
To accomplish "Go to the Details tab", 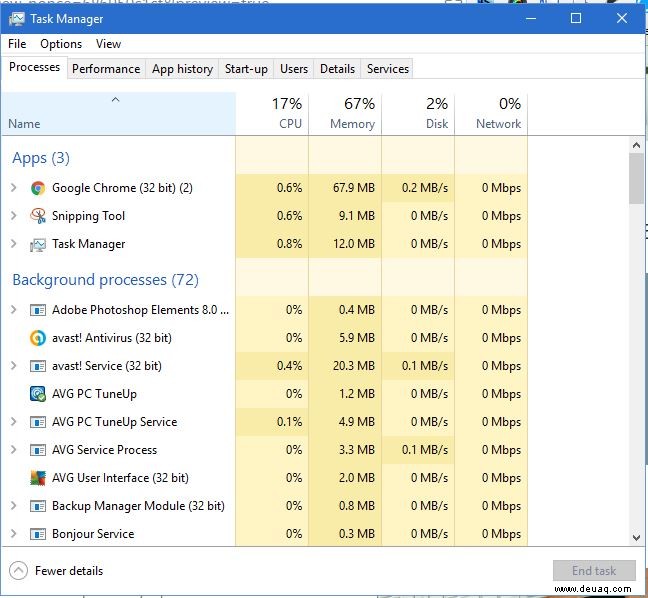I will [337, 69].
